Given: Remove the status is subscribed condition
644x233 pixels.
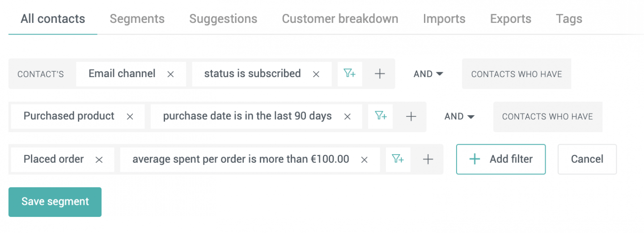Looking at the screenshot, I should [316, 74].
